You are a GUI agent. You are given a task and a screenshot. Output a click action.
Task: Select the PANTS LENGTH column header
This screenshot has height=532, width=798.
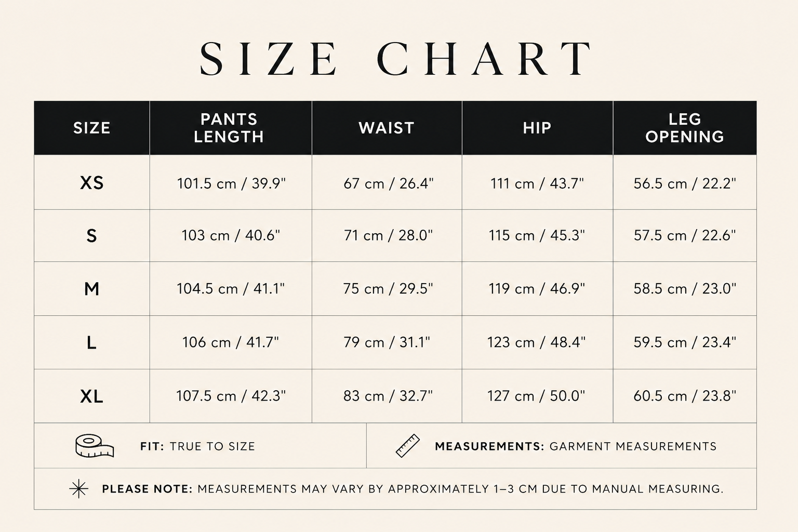tap(231, 128)
